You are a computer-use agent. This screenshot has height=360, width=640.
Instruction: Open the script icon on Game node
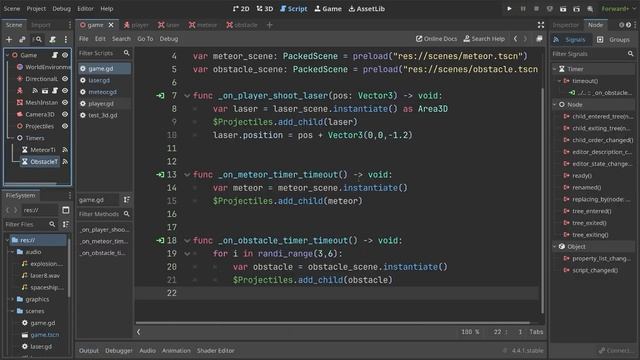pyautogui.click(x=55, y=55)
